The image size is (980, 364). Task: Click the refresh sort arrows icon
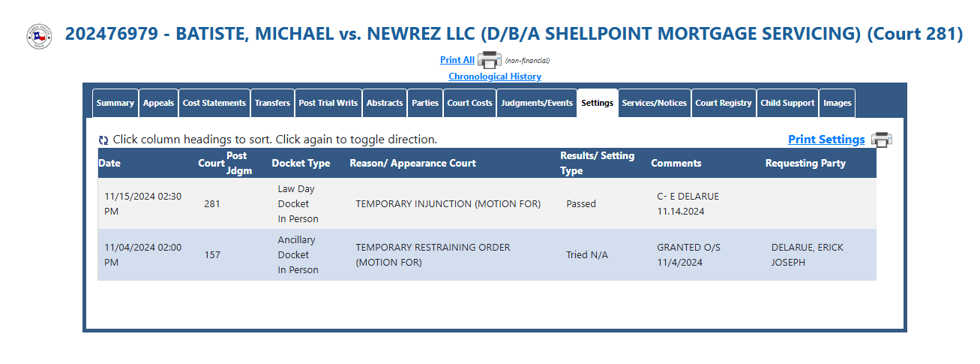tap(103, 140)
